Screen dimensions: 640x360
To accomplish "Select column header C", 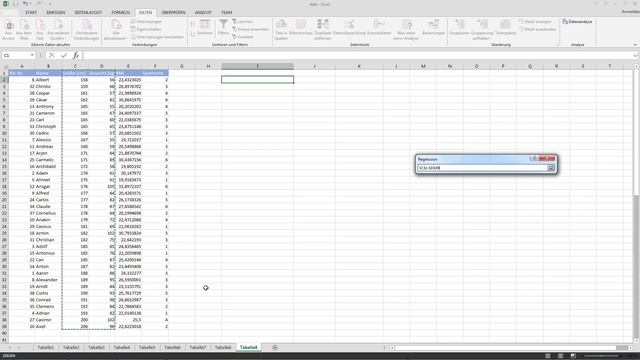I will (75, 66).
